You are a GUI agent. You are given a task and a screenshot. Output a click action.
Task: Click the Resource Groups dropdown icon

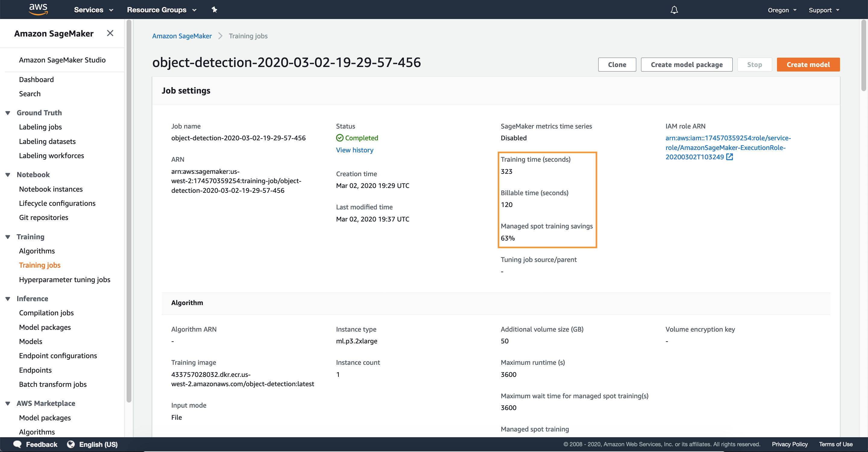[x=195, y=9]
